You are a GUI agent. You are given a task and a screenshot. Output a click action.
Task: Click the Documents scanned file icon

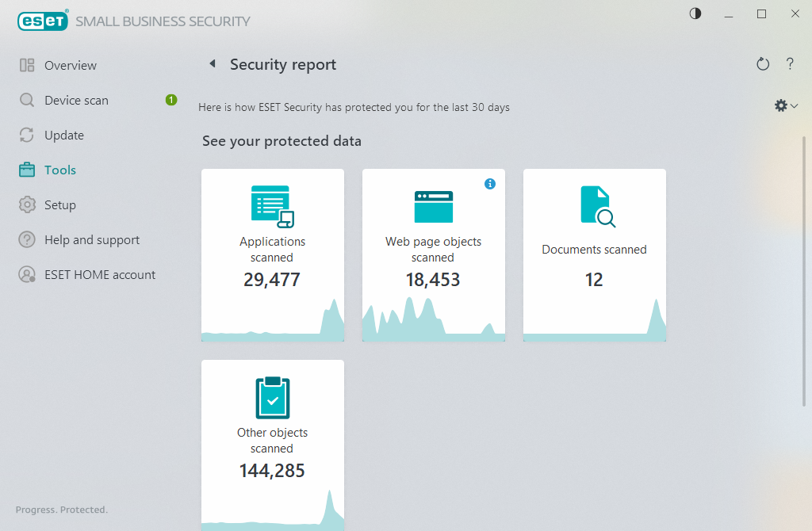(x=598, y=207)
